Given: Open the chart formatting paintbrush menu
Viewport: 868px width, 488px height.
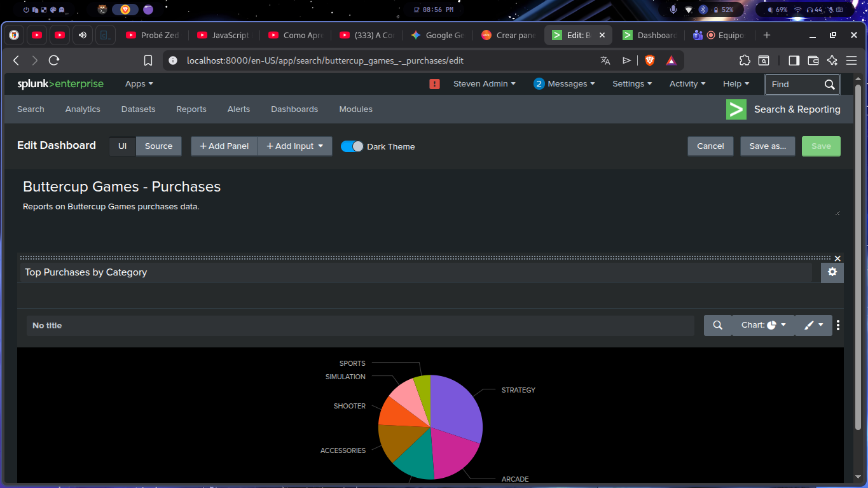Looking at the screenshot, I should click(813, 325).
